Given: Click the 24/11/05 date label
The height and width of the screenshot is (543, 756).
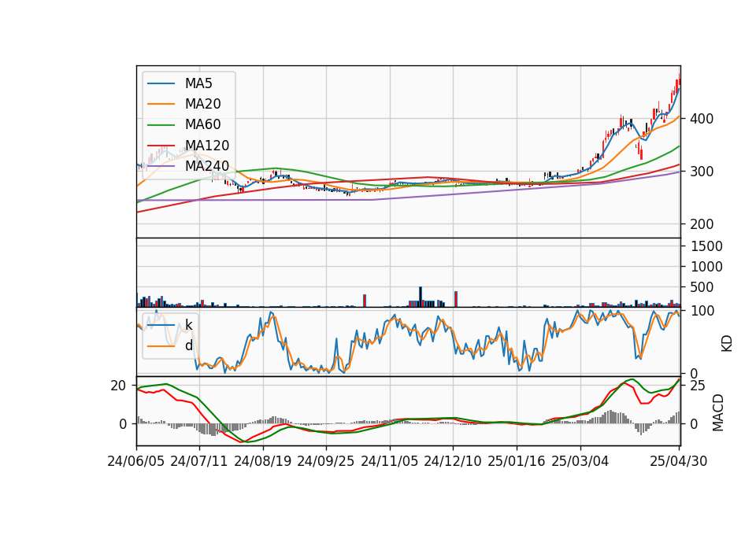Looking at the screenshot, I should tap(390, 461).
